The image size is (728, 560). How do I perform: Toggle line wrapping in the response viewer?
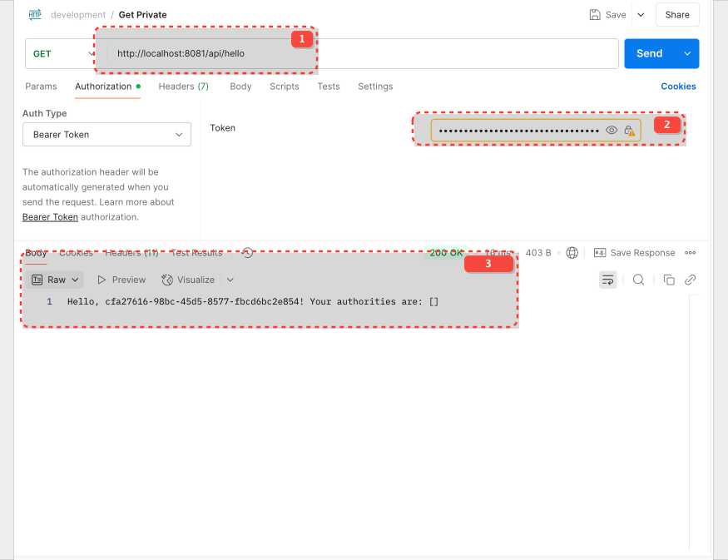[x=608, y=280]
